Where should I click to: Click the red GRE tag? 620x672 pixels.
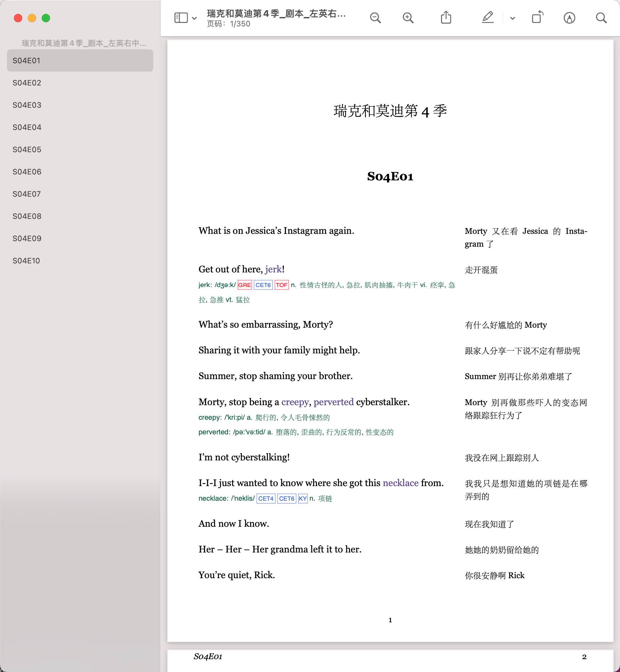[244, 285]
